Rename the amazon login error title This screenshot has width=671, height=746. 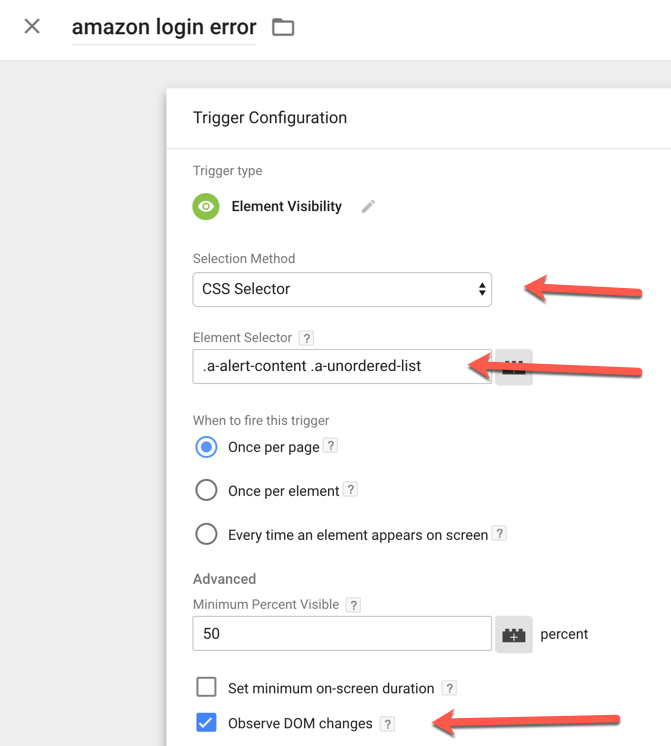164,27
